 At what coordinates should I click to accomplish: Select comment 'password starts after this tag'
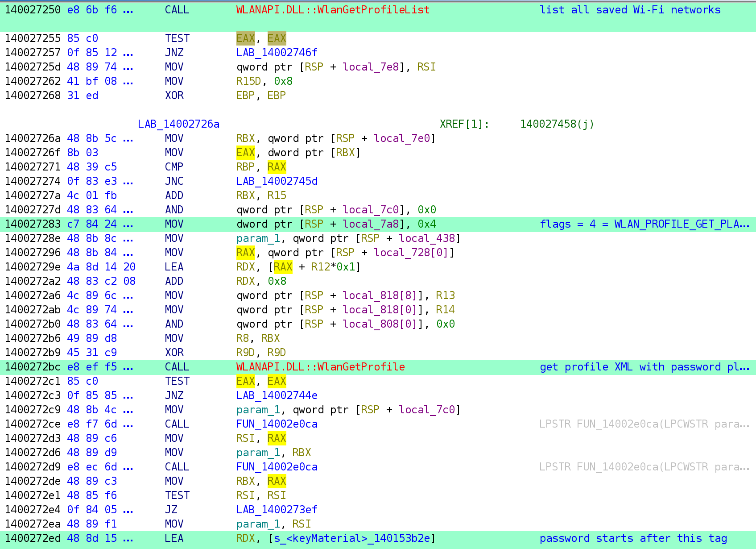click(x=633, y=538)
